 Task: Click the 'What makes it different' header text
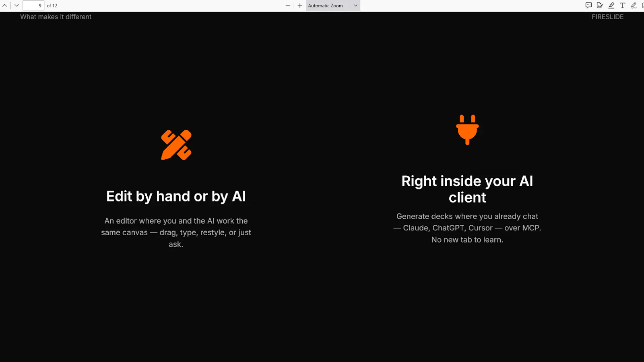pyautogui.click(x=56, y=17)
